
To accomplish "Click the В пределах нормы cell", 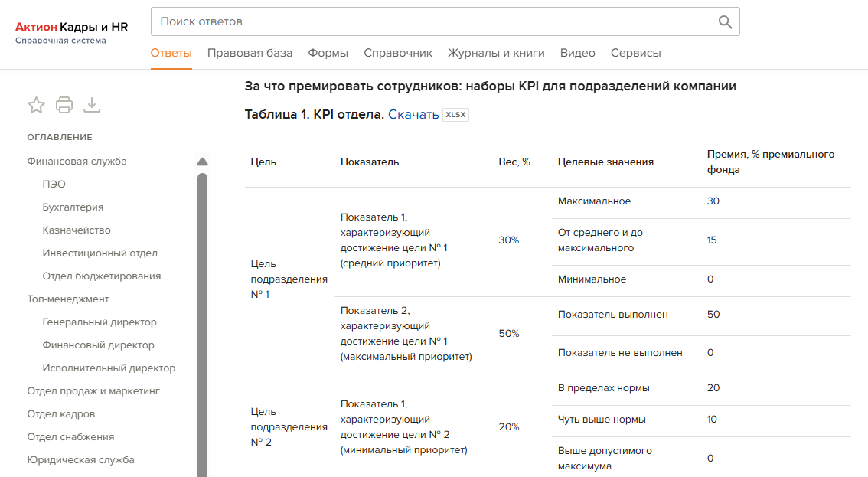I will (x=603, y=388).
